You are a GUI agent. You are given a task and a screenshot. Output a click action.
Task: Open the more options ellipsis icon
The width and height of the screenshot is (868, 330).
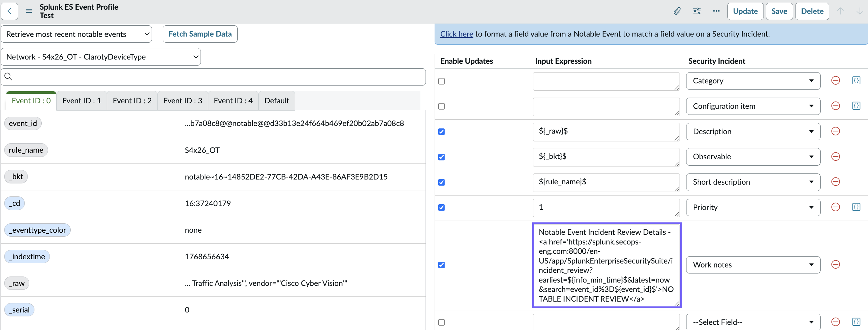click(x=716, y=11)
